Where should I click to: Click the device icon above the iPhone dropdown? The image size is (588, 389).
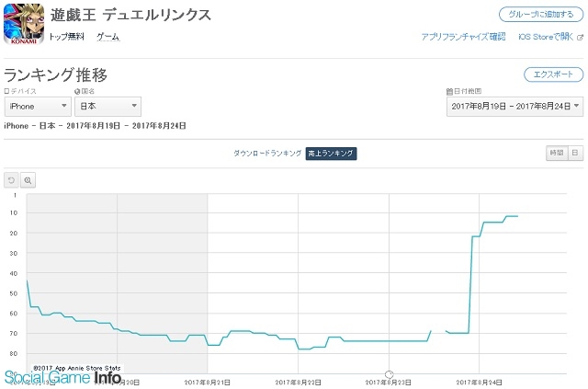[7, 92]
